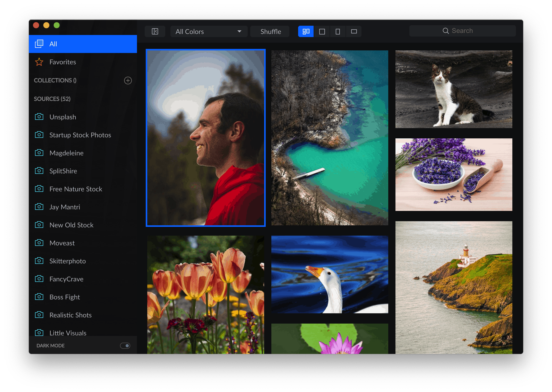Filter to portrait orientation images
This screenshot has height=392, width=552.
pyautogui.click(x=338, y=31)
